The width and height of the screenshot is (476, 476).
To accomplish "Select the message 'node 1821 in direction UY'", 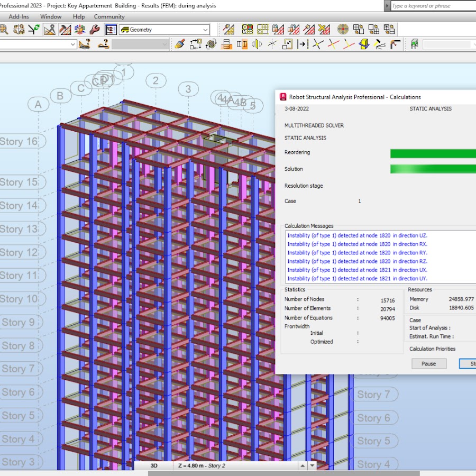I will [358, 278].
